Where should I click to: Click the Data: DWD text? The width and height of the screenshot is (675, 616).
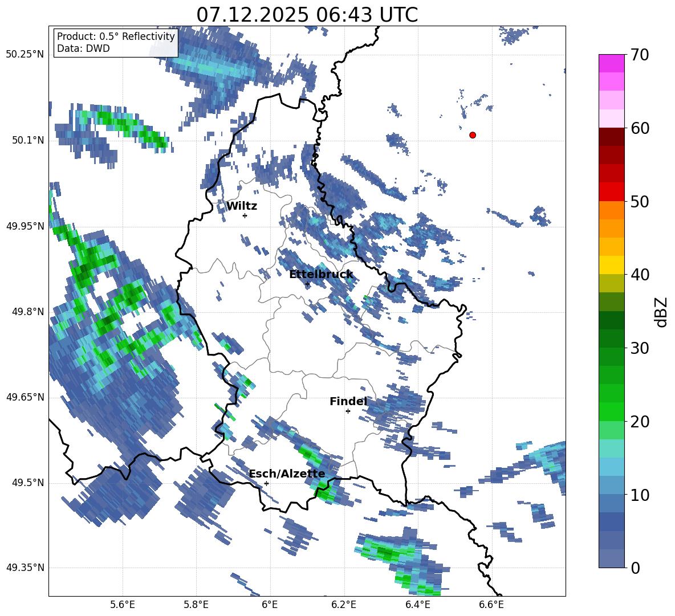pyautogui.click(x=83, y=48)
